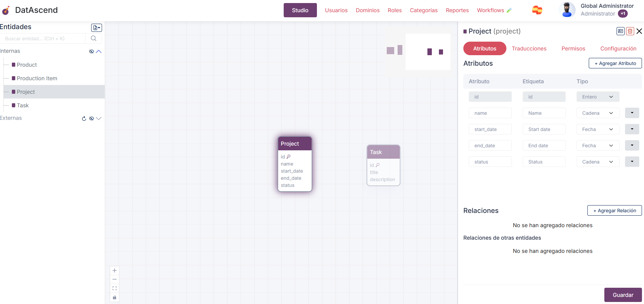This screenshot has width=644, height=304.
Task: Click the delete entity trash icon
Action: tap(630, 31)
